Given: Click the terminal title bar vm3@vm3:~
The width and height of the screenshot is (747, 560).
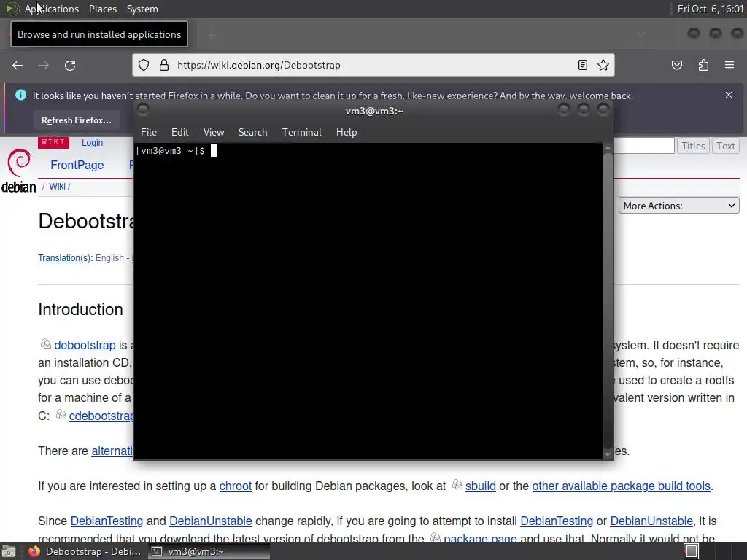Looking at the screenshot, I should click(374, 111).
